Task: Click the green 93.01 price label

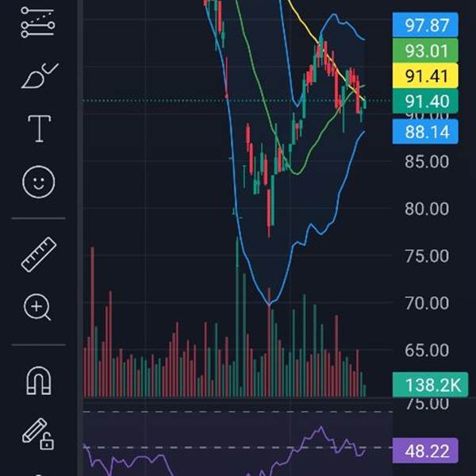Action: (x=425, y=51)
